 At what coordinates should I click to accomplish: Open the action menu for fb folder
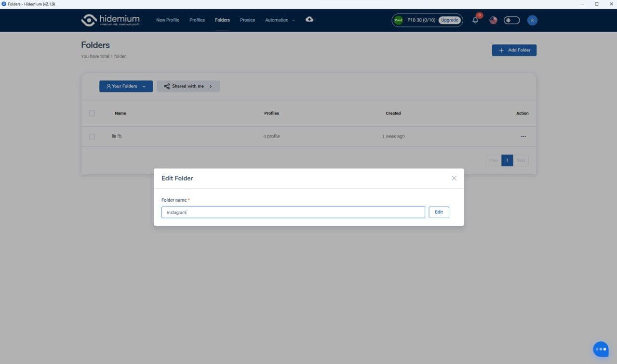point(523,137)
